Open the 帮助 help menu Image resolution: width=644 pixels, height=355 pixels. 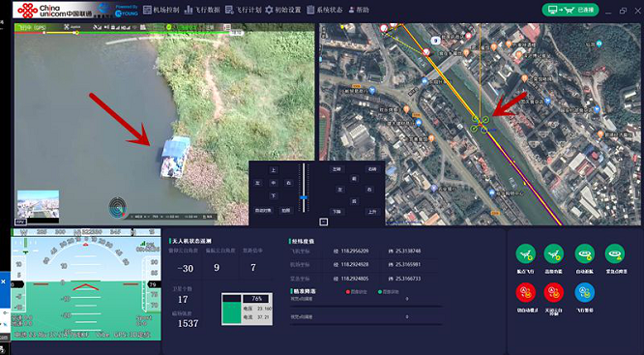(359, 10)
